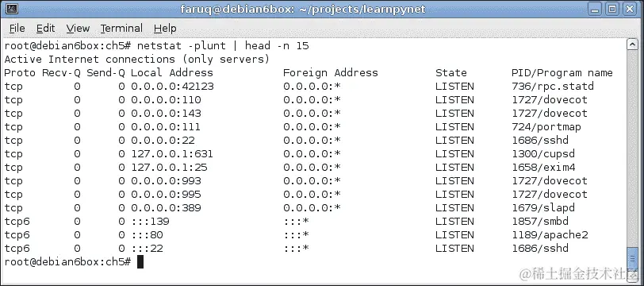Click the terminal window icon in title bar
The height and width of the screenshot is (286, 644).
pos(12,8)
